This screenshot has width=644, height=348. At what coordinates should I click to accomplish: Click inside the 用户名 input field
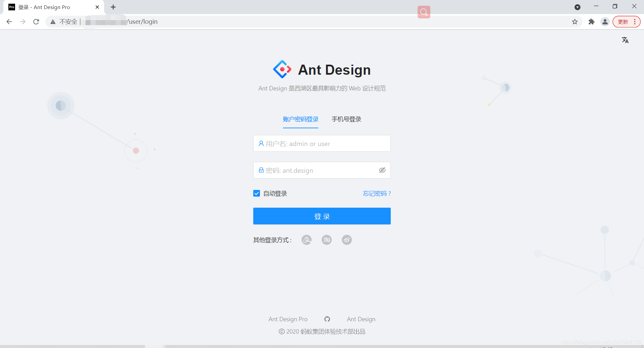tap(322, 143)
